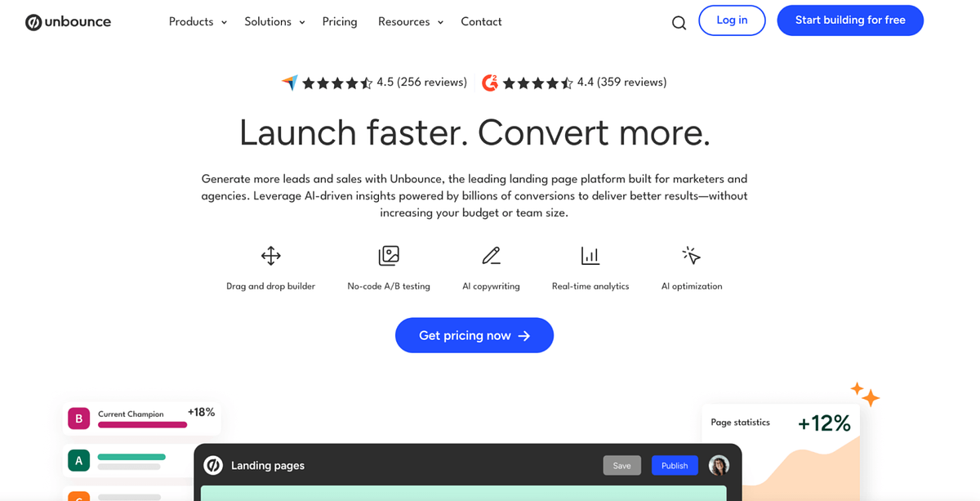The width and height of the screenshot is (980, 501).
Task: Click the G2 review logo
Action: [489, 82]
